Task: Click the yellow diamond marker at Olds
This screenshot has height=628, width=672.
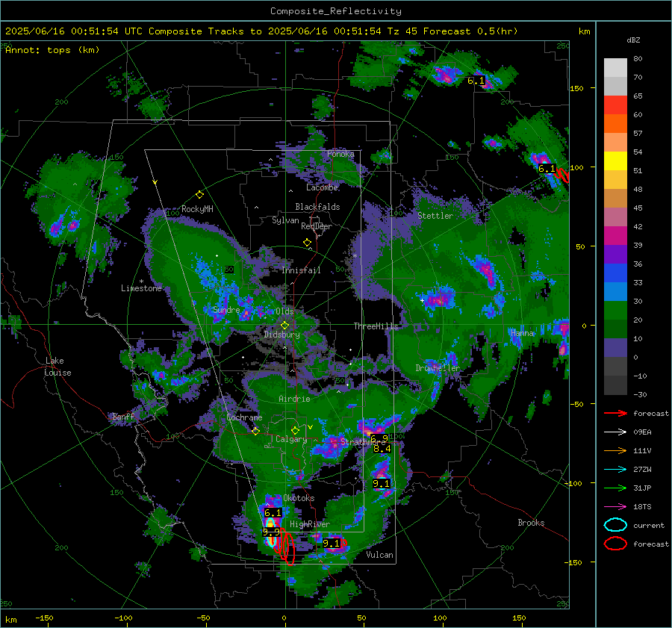Action: [x=284, y=326]
